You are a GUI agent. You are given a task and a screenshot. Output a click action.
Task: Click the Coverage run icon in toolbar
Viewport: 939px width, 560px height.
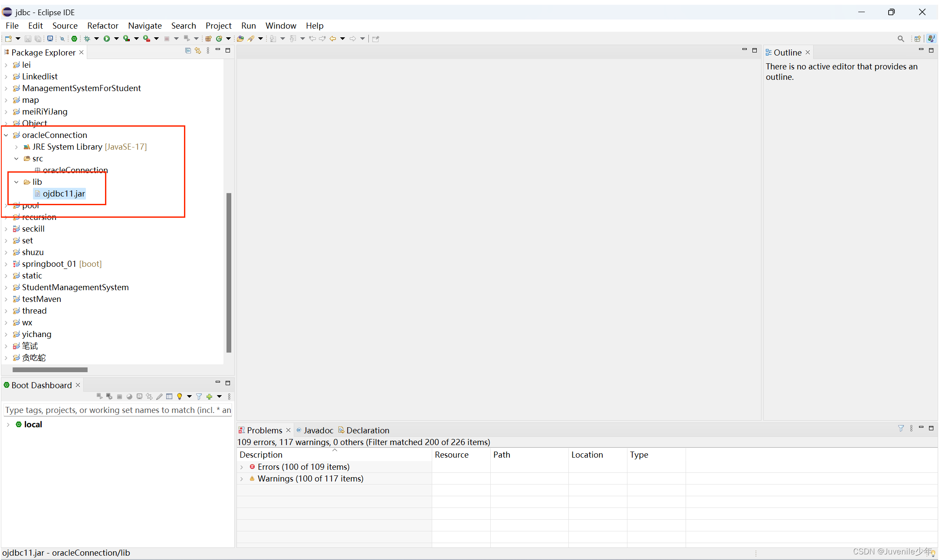click(x=126, y=39)
